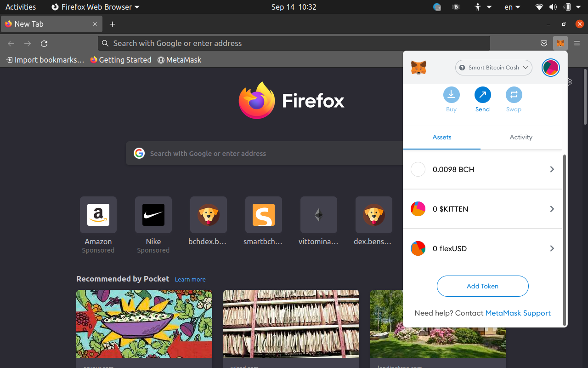Viewport: 588px width, 368px height.
Task: Expand the $KITTEN asset row chevron
Action: coord(552,209)
